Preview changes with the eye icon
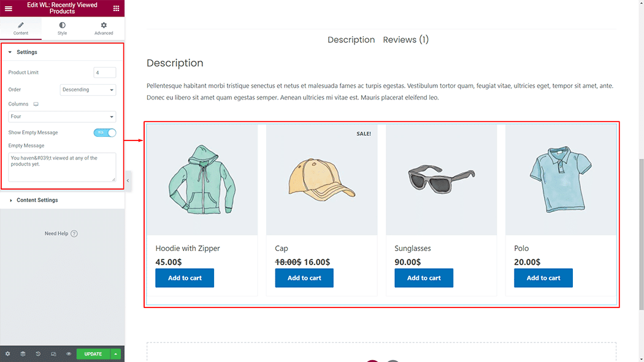Image resolution: width=644 pixels, height=362 pixels. point(69,354)
